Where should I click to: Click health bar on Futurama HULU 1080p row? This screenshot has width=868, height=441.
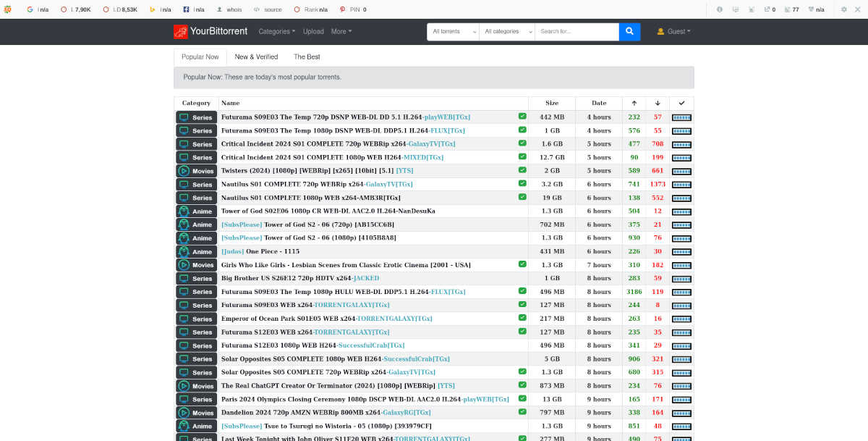tap(681, 292)
